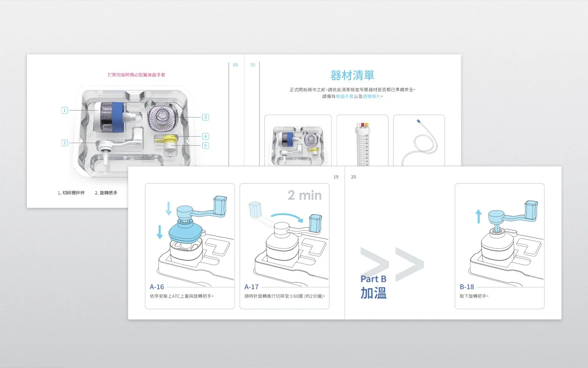Click the upward blue arrow in B-18
The width and height of the screenshot is (588, 368).
coord(478,216)
